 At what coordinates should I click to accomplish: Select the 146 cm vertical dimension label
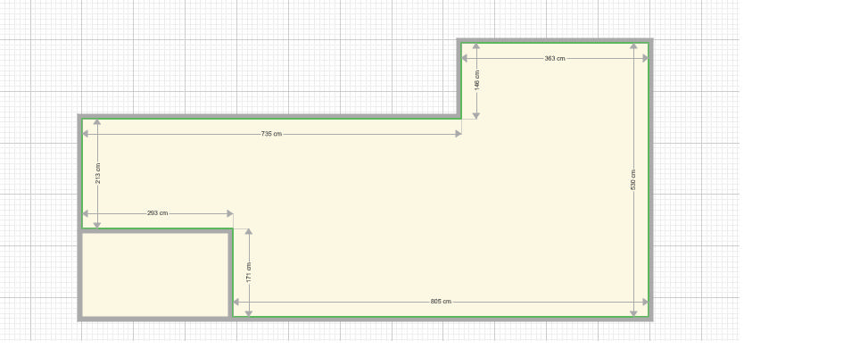tap(477, 81)
